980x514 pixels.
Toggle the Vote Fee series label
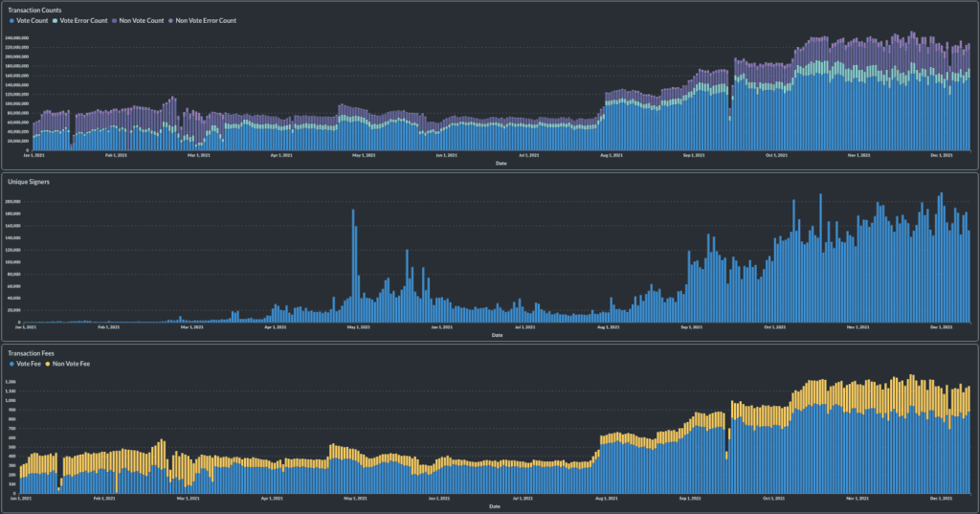click(x=29, y=364)
